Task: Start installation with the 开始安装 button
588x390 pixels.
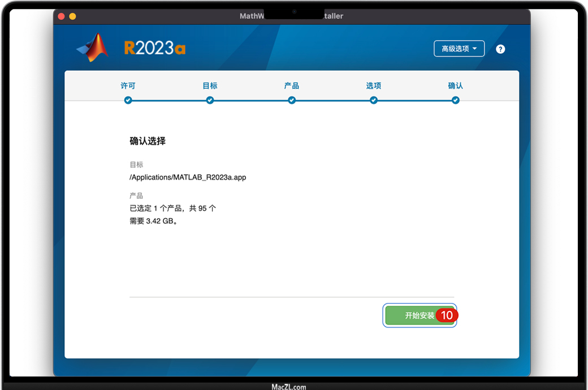Action: click(420, 315)
